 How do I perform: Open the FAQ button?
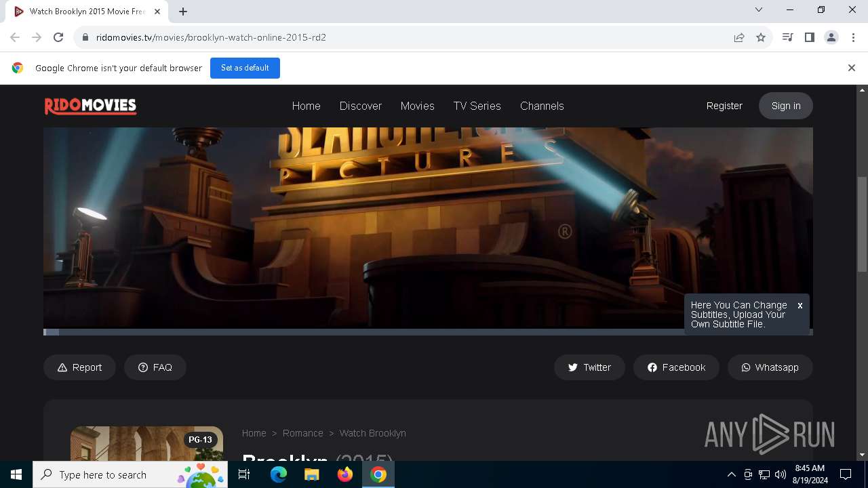click(155, 367)
